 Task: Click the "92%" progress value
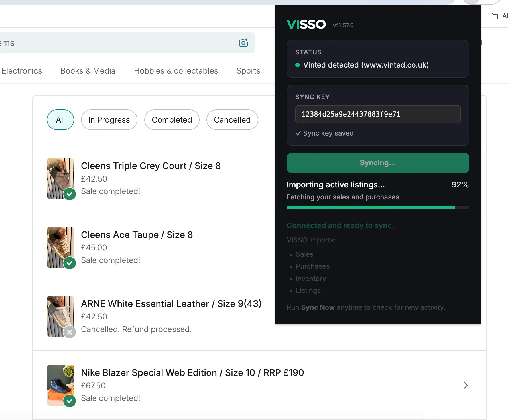(460, 185)
